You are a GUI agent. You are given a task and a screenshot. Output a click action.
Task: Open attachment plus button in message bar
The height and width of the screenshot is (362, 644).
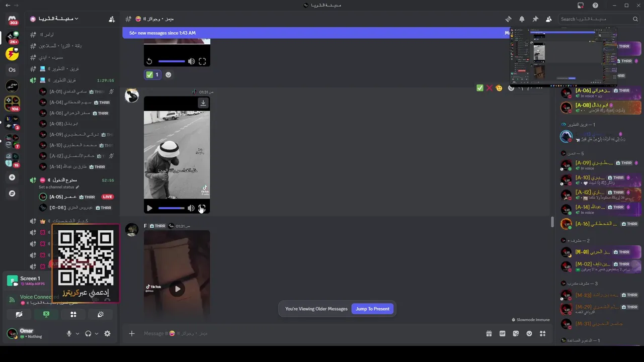pos(132,333)
